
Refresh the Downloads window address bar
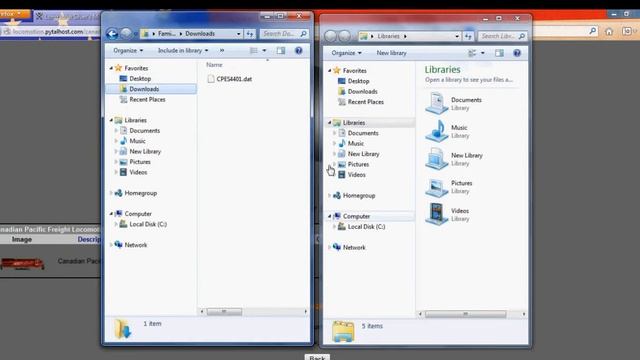point(250,34)
